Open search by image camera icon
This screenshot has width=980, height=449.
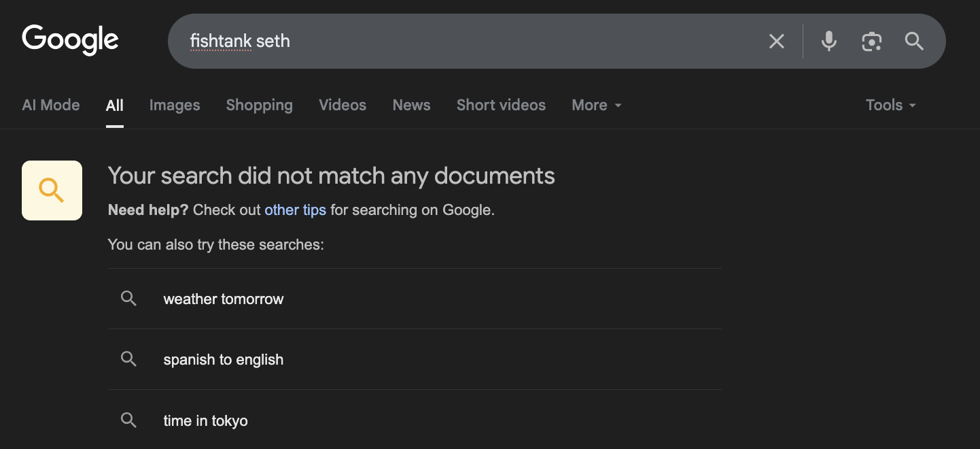[871, 41]
